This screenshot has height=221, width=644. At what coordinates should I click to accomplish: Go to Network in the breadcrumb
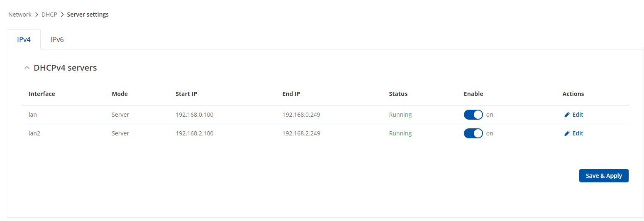pyautogui.click(x=20, y=15)
